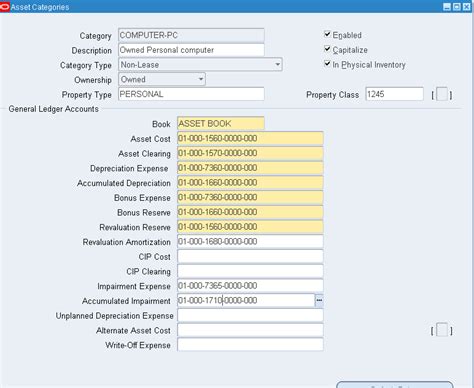Click the Category field COMPUTER-PC
Screen dimensions: 474x388
click(x=191, y=35)
